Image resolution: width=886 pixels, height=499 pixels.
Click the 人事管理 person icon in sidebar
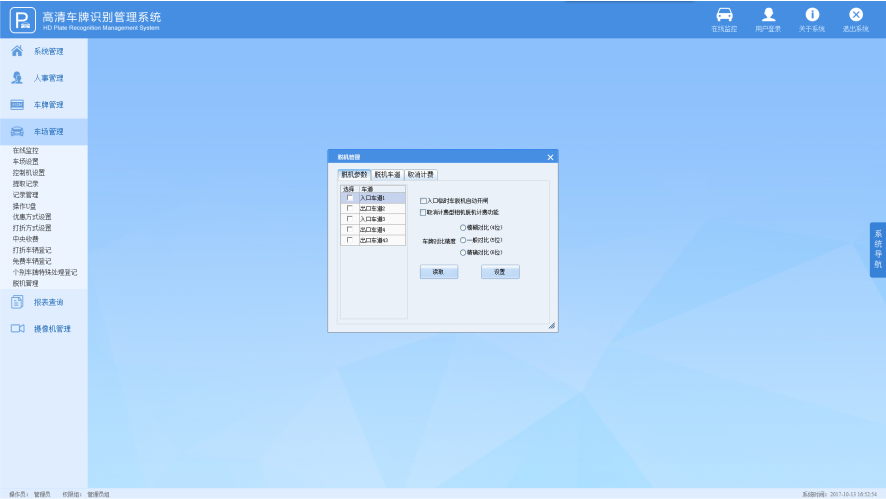tap(17, 78)
